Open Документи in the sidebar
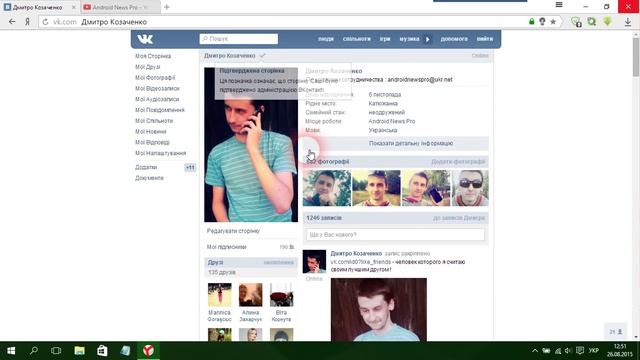The width and height of the screenshot is (640, 360). 149,178
